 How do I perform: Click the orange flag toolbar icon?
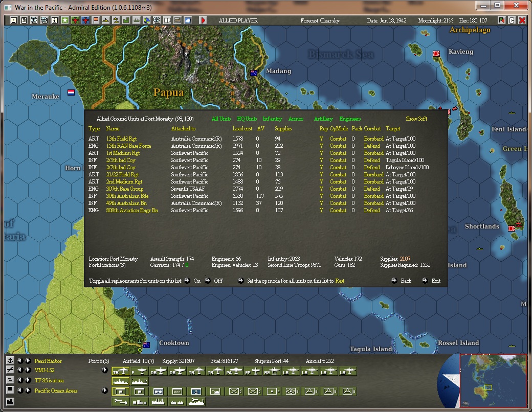pos(95,20)
